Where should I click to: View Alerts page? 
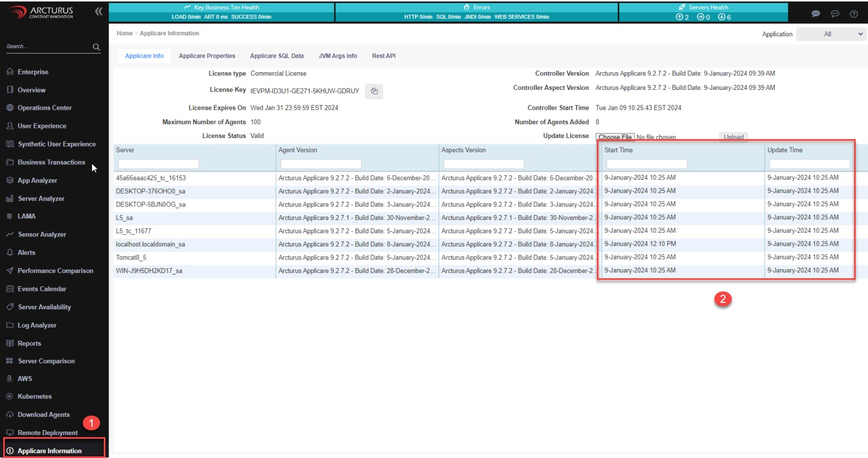click(26, 253)
